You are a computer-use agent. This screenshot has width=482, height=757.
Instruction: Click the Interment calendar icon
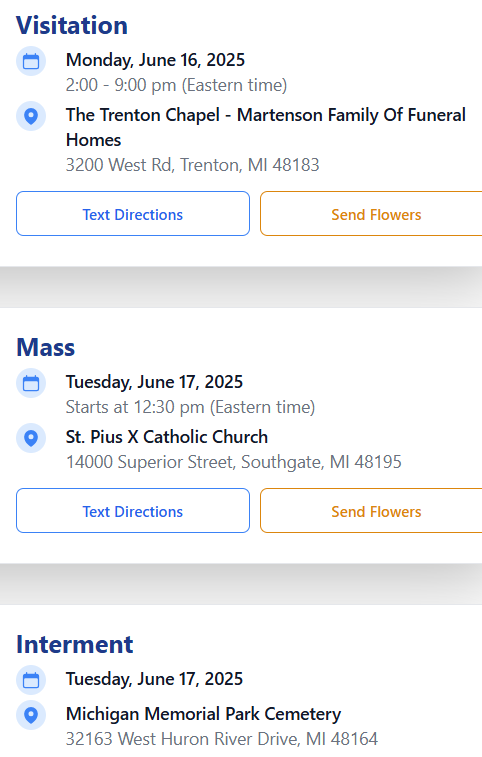[x=31, y=680]
